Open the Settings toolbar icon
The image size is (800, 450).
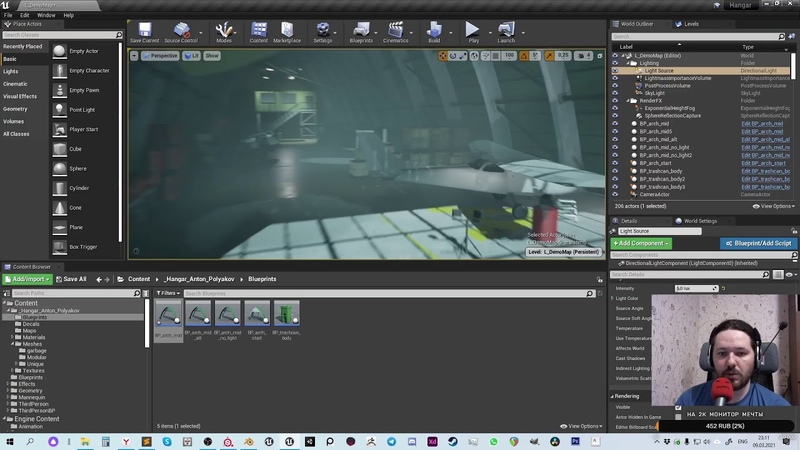tap(322, 32)
